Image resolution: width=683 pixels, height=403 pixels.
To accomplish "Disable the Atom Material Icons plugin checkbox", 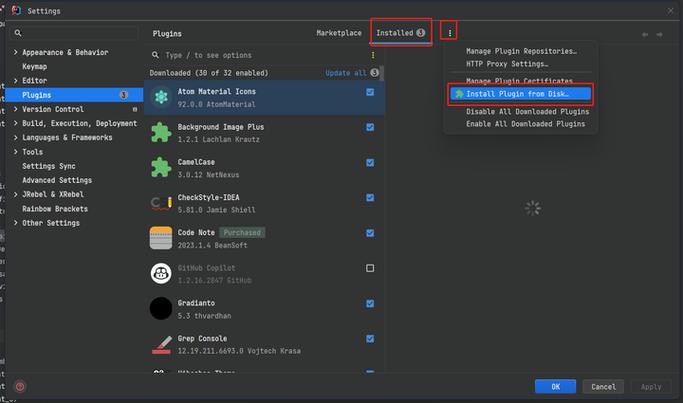I will coord(370,92).
